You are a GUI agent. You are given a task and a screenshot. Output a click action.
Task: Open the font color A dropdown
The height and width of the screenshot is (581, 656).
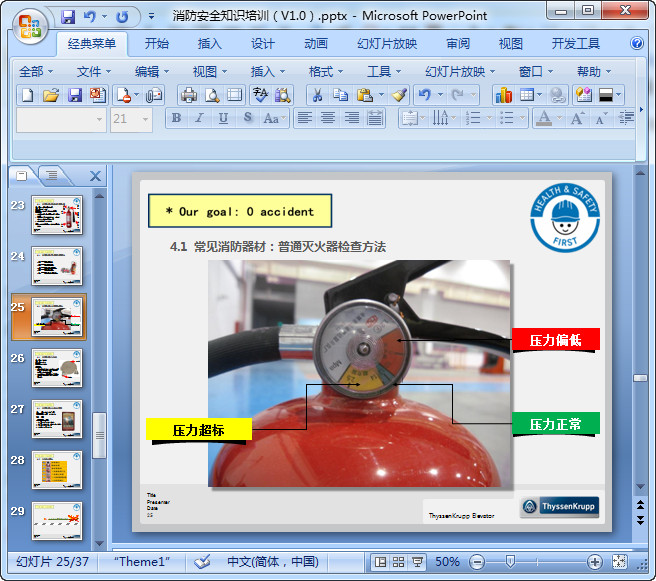[x=559, y=118]
